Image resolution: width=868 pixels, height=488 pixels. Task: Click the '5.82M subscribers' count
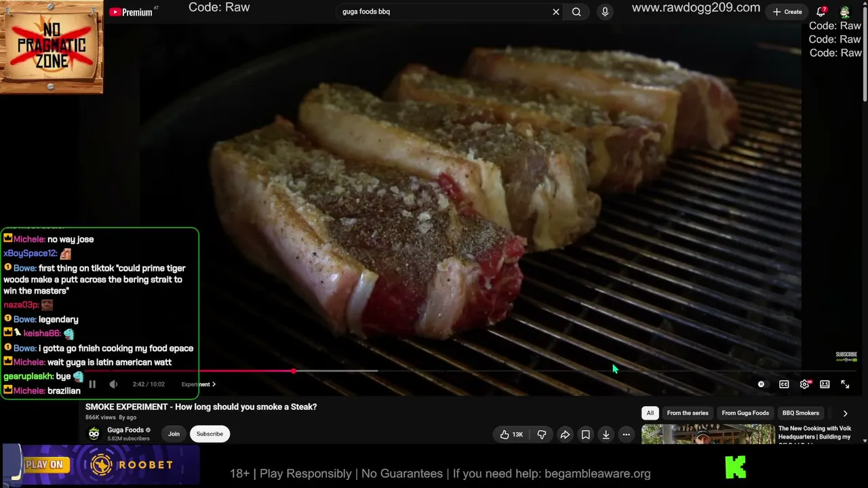(128, 439)
